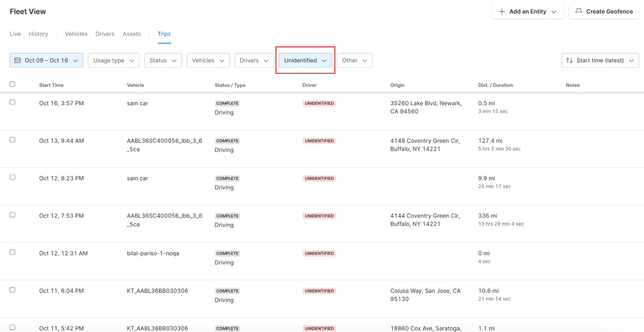
Task: Click the Create Geofence button
Action: coord(603,12)
